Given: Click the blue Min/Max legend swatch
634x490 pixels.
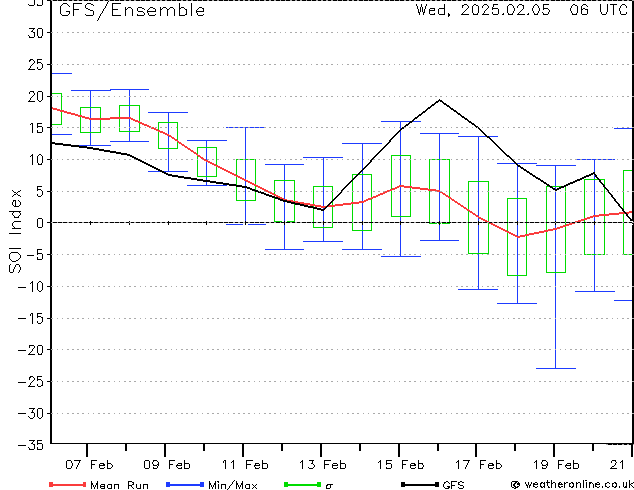Looking at the screenshot, I should (x=185, y=484).
